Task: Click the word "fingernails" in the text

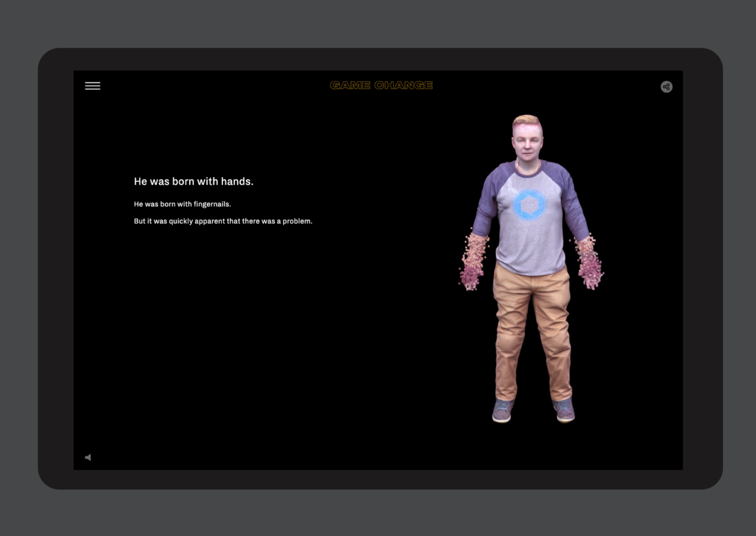Action: click(212, 204)
